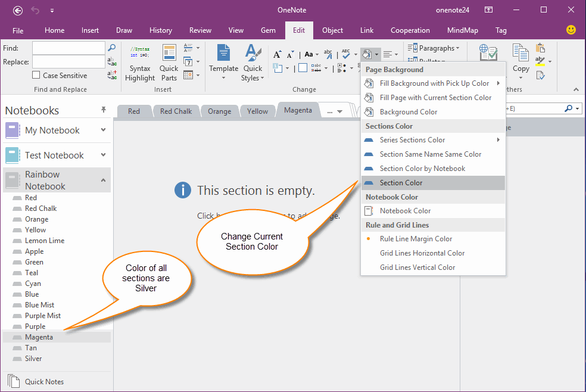
Task: Select the Silver section in list
Action: click(x=33, y=359)
